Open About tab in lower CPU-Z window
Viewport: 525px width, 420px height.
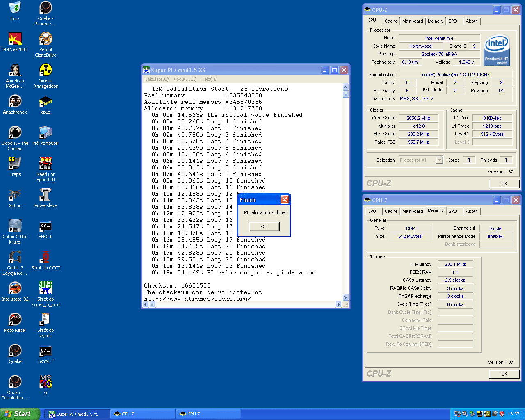(472, 211)
